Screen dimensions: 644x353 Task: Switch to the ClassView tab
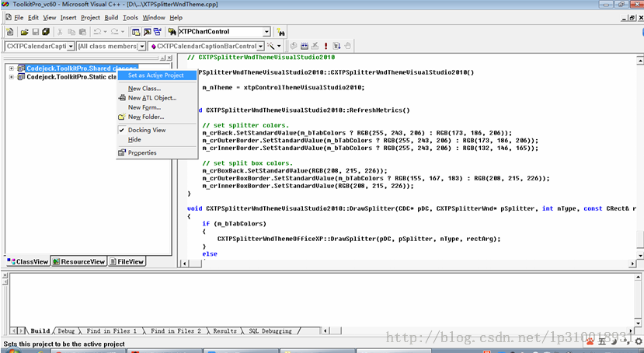(27, 261)
